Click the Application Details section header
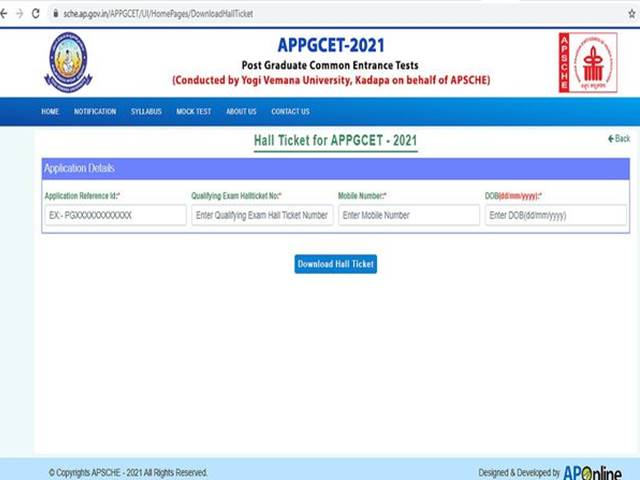This screenshot has height=480, width=640. 336,169
